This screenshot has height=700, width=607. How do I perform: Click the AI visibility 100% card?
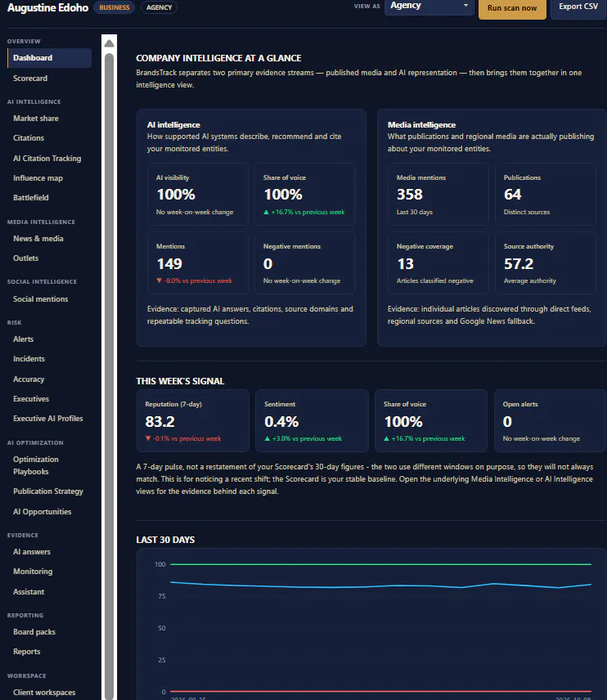tap(198, 194)
